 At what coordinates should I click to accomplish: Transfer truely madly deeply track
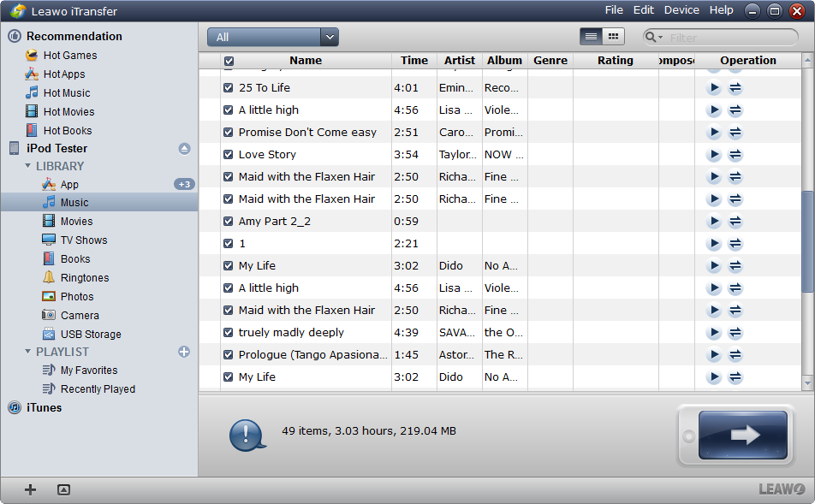(x=735, y=332)
